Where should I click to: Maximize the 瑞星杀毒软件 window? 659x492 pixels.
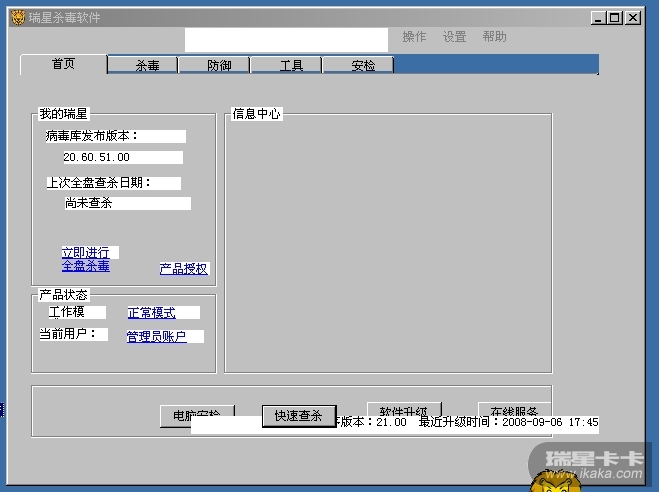click(615, 18)
